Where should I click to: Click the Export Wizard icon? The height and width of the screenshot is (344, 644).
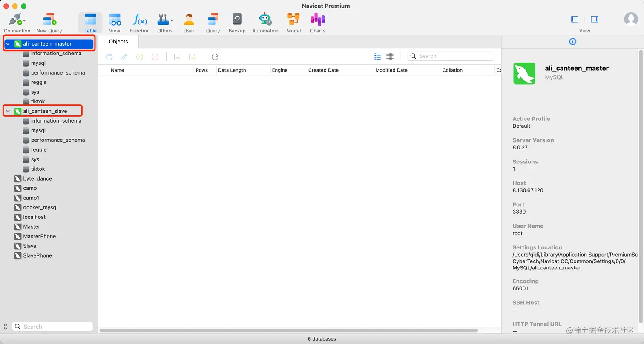click(193, 57)
